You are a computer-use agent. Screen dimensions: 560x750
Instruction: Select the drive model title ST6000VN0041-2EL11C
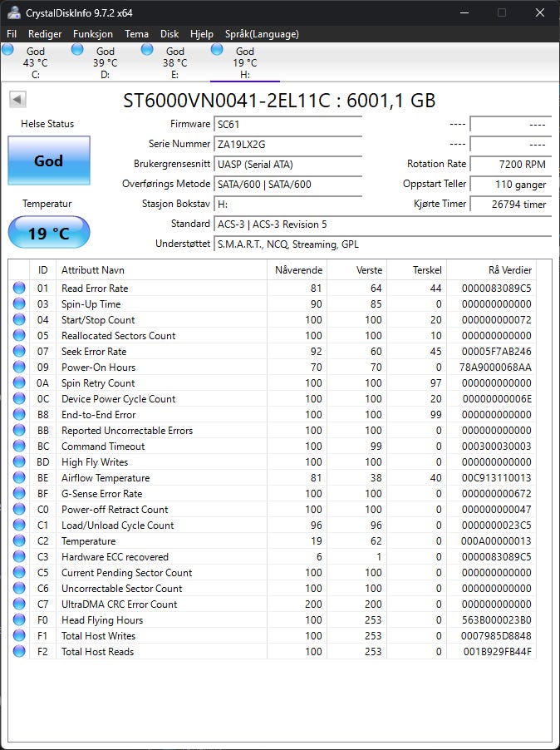(227, 101)
